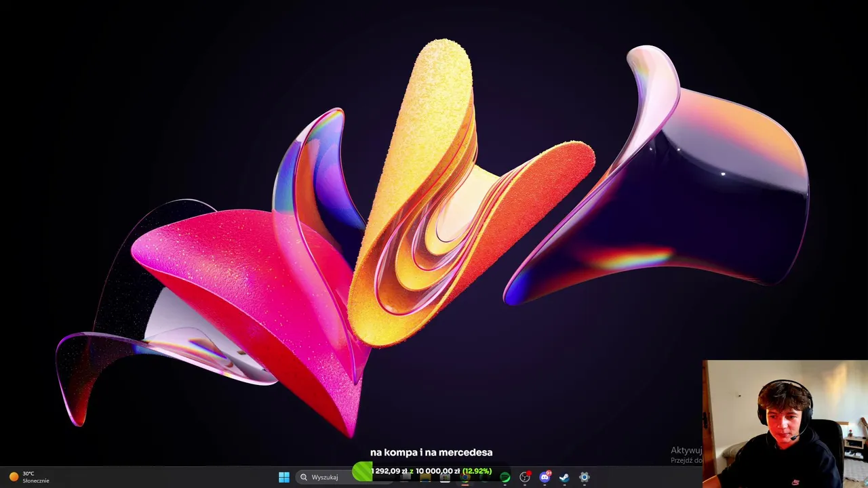
Task: Open the weather widget showing 30°C
Action: click(x=28, y=477)
